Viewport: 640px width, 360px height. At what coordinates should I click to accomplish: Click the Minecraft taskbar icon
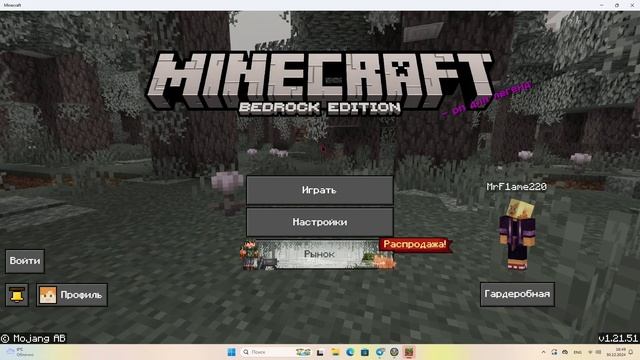(409, 352)
